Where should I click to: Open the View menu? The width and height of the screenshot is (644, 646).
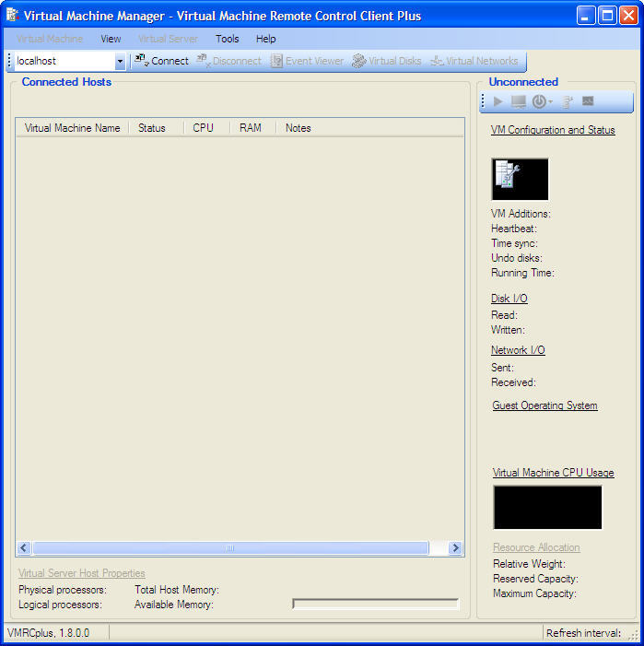[111, 39]
